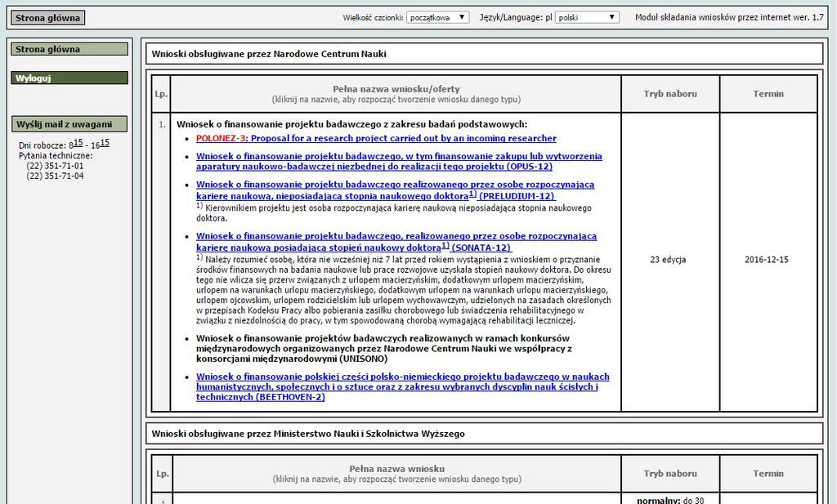
Task: Open the Wielkość czcionki dropdown
Action: 438,17
